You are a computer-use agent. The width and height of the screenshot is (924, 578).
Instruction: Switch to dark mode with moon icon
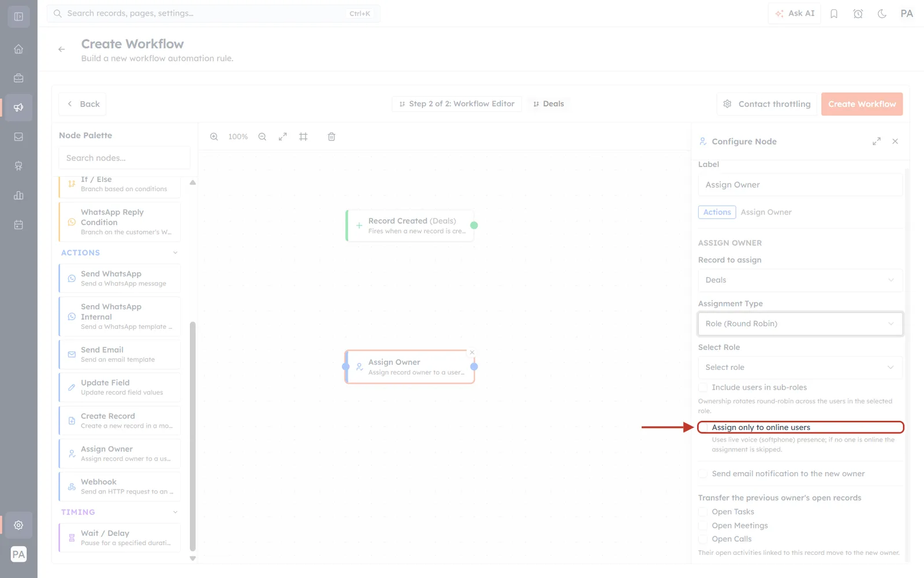tap(882, 14)
